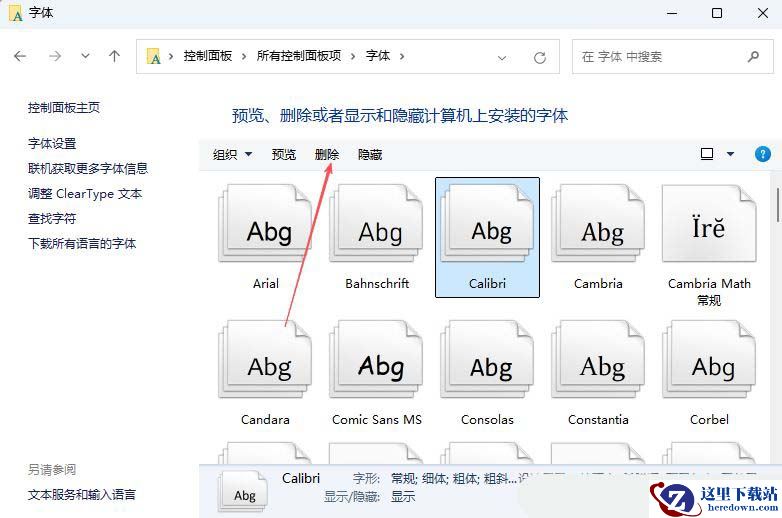
Task: Expand chevron before 控制面板 breadcrumb
Action: 171,56
